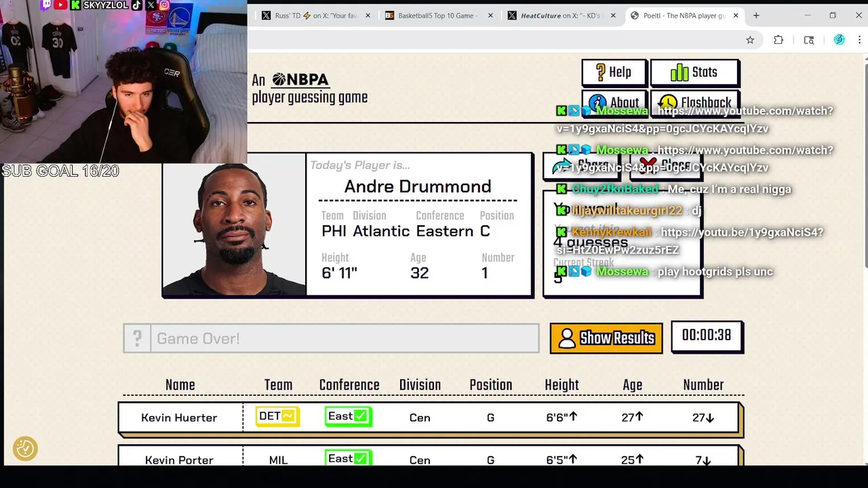Switch to HeatCulture on X tab
The width and height of the screenshot is (868, 488).
(560, 16)
